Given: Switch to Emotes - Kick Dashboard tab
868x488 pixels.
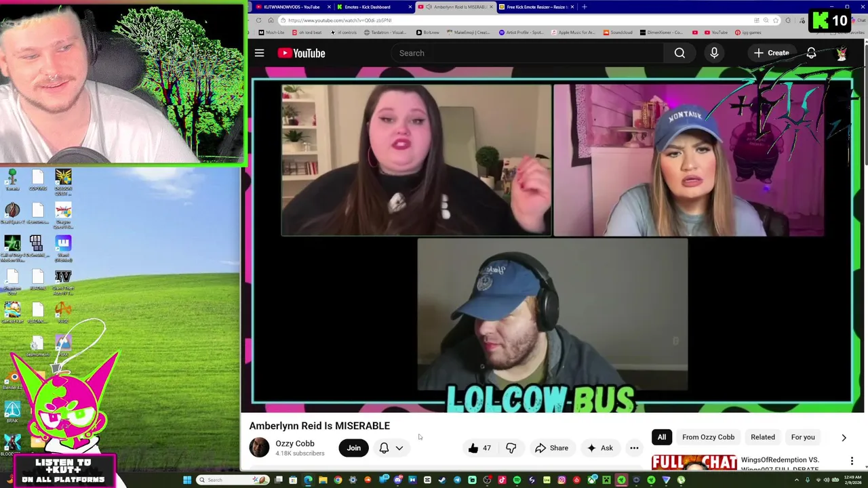Looking at the screenshot, I should point(373,7).
